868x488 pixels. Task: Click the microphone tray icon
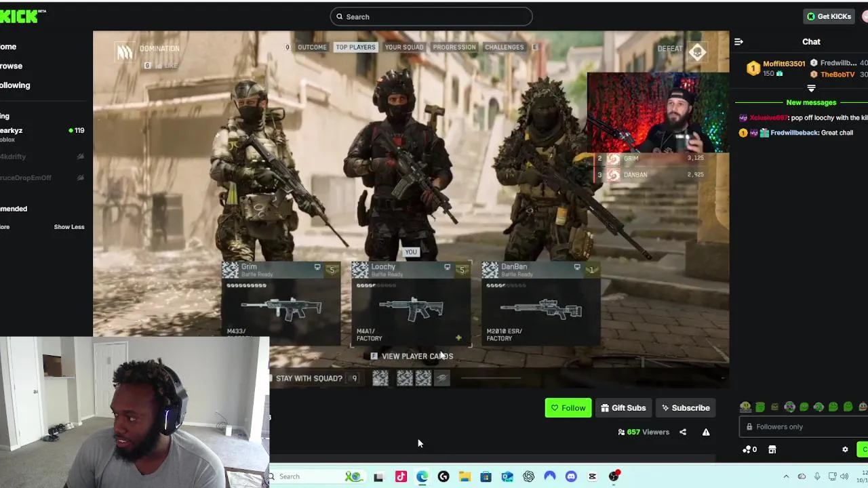pos(817,477)
